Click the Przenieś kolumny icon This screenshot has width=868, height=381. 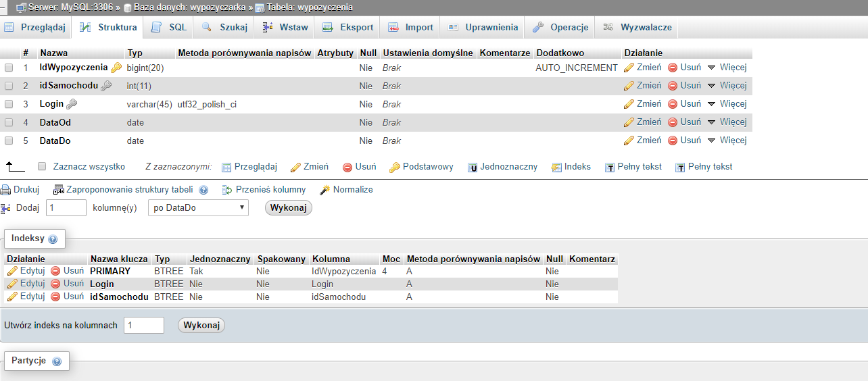pos(227,190)
